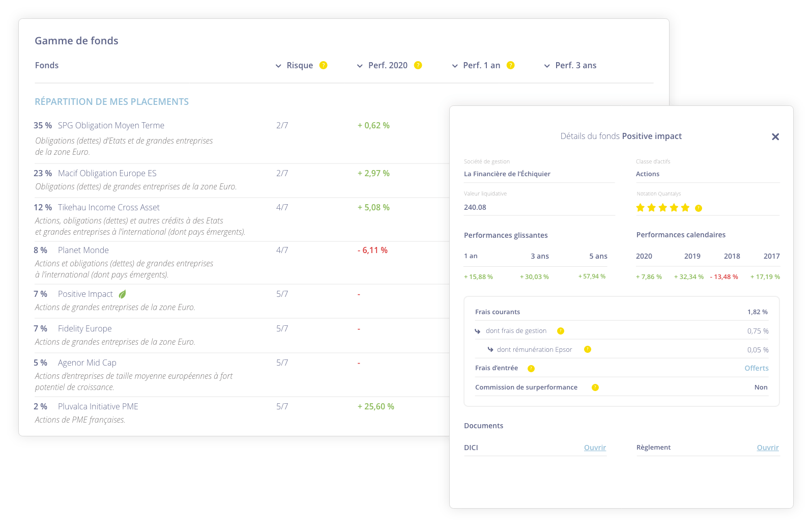Click the help icon next to Perf. 1 an
The image size is (812, 527).
[x=511, y=65]
